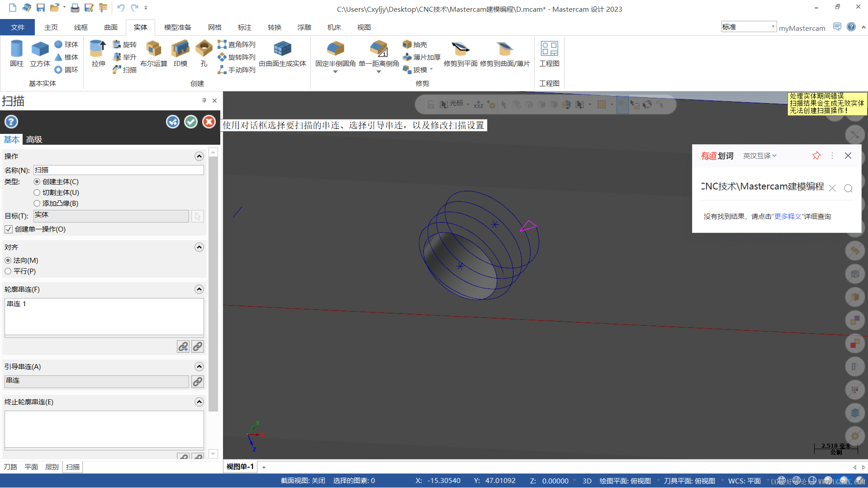This screenshot has width=868, height=488.
Task: Open the File (文件) menu
Action: 18,27
